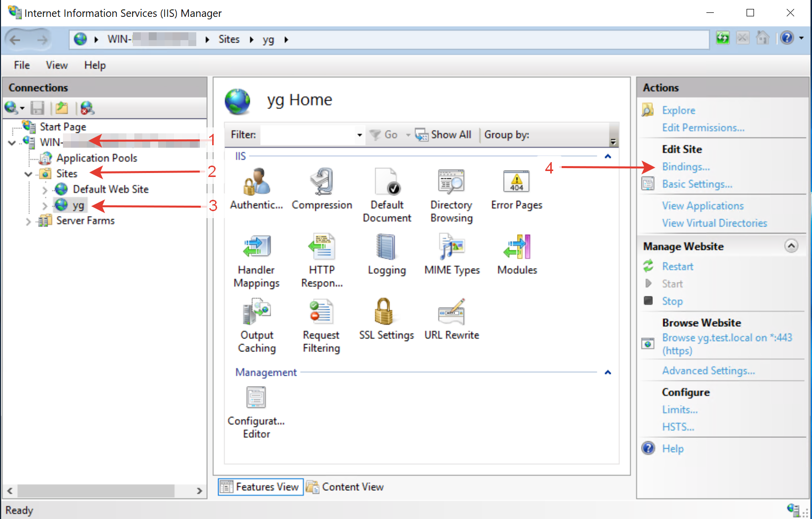Click the Basic Settings... link
The width and height of the screenshot is (812, 519).
(697, 184)
